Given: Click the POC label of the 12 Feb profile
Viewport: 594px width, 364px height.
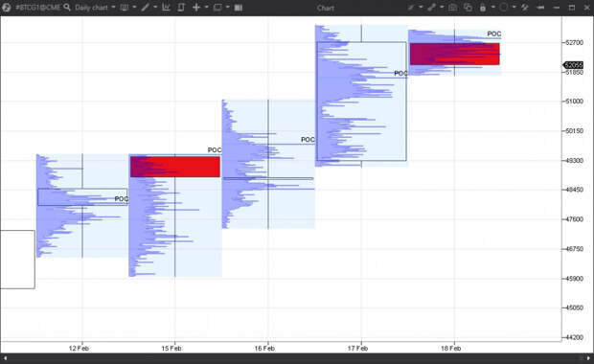Looking at the screenshot, I should pyautogui.click(x=122, y=199).
